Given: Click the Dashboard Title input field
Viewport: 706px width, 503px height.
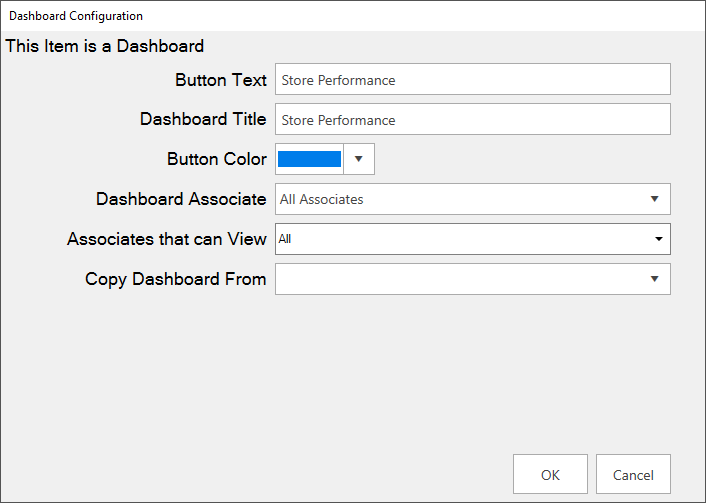Looking at the screenshot, I should (472, 120).
